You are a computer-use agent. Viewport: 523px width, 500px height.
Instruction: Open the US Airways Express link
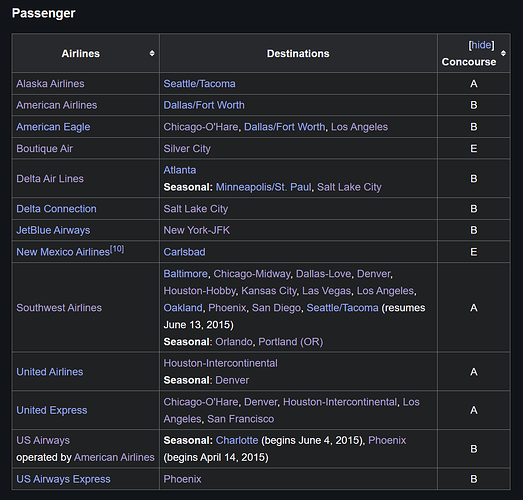click(63, 479)
